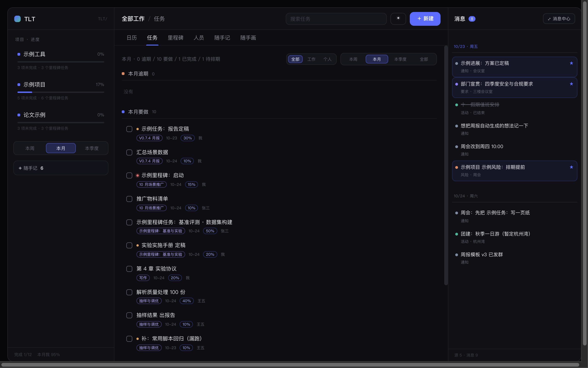The image size is (588, 368).
Task: Click the 搜索任务 search field
Action: pos(336,19)
